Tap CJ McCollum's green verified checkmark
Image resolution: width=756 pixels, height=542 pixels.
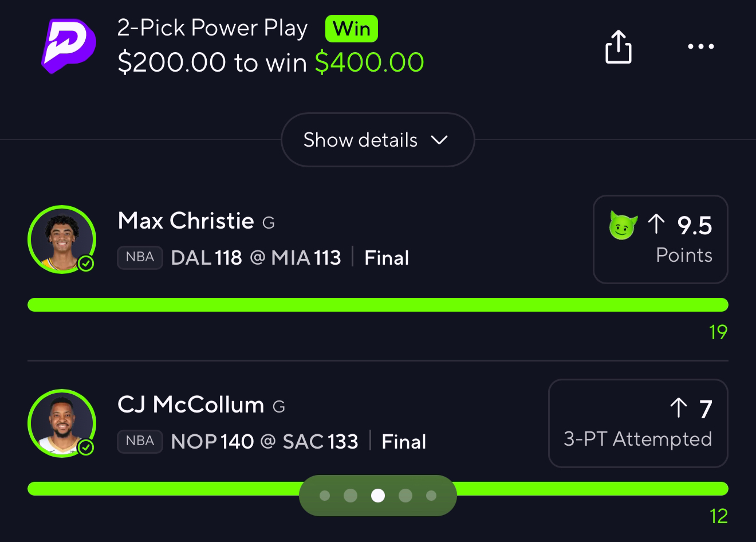click(86, 447)
